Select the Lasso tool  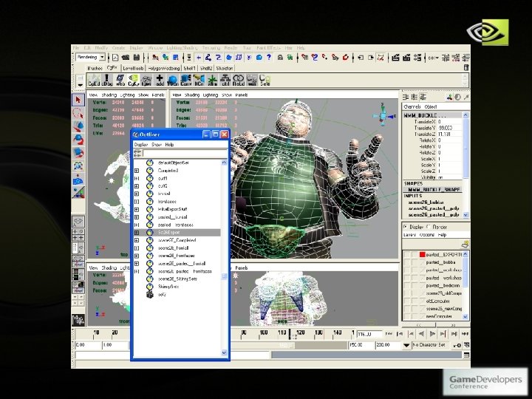point(78,113)
